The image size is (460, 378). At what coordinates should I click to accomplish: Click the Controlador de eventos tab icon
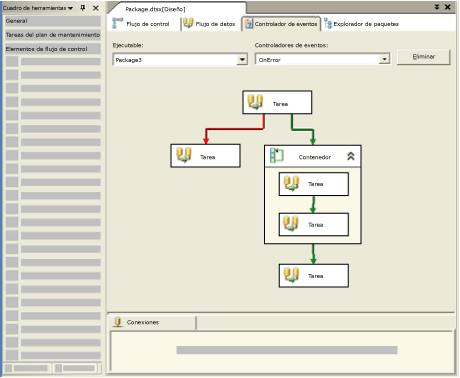[x=249, y=24]
